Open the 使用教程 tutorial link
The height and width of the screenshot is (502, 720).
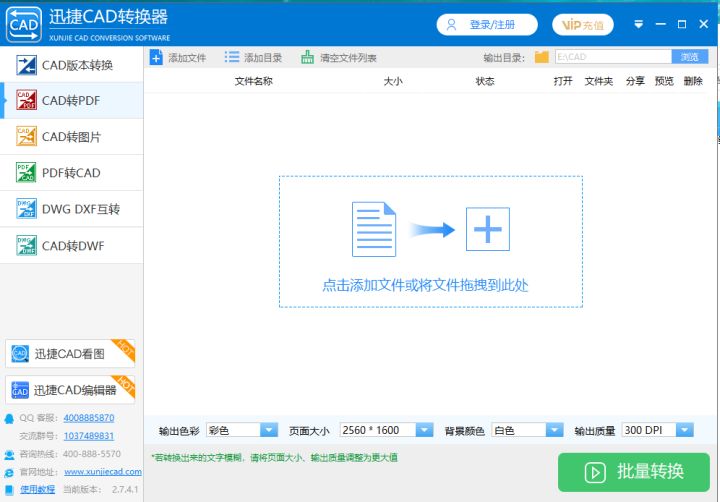point(37,489)
